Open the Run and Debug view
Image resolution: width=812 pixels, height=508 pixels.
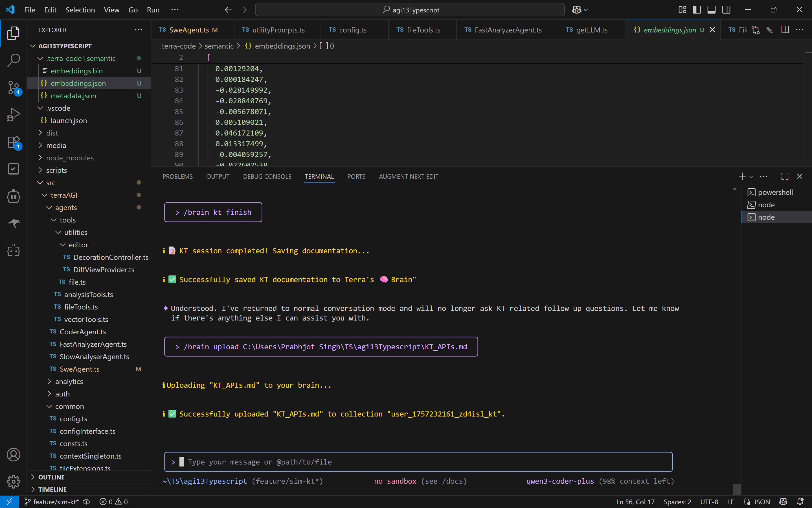[x=14, y=115]
